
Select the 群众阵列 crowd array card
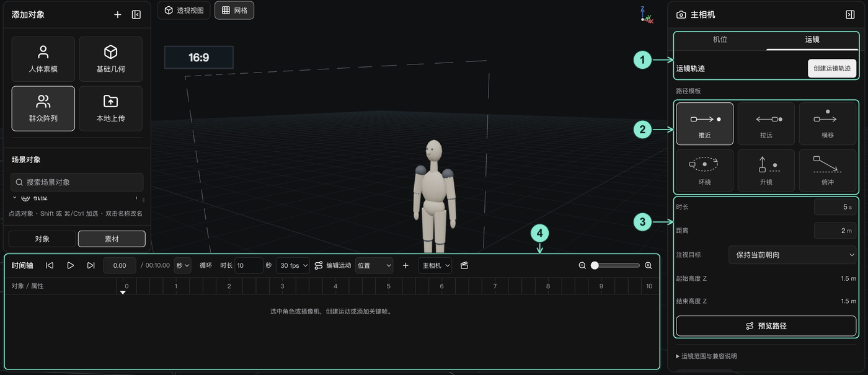tap(43, 108)
